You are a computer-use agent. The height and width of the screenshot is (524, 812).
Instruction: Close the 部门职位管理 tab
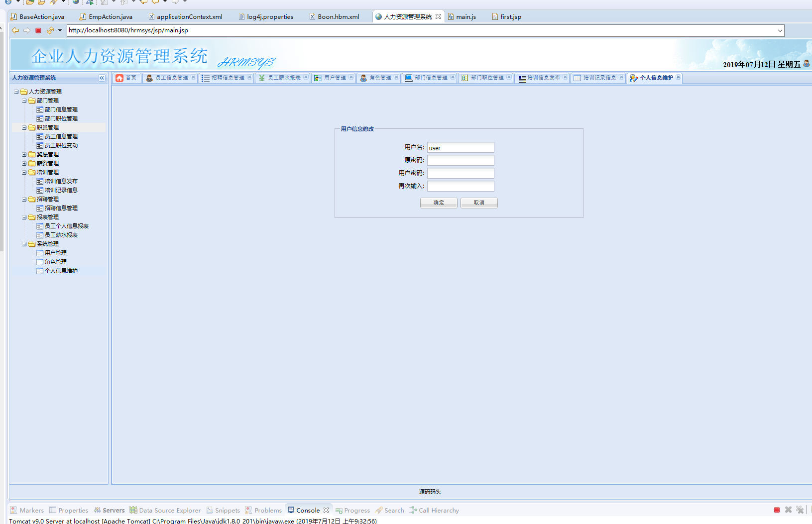pyautogui.click(x=509, y=77)
